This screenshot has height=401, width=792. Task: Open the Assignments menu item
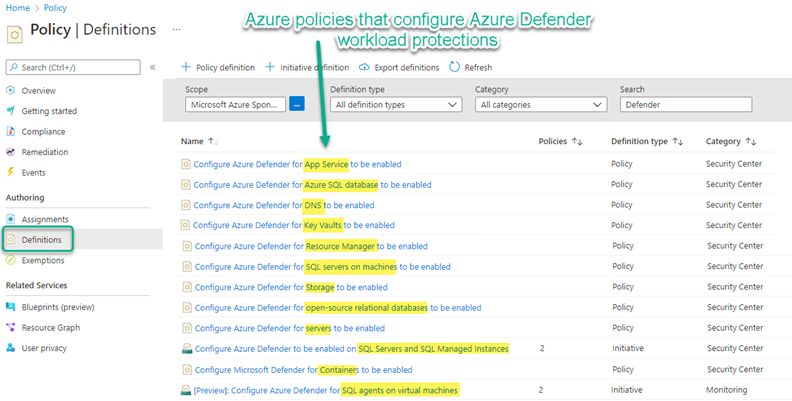pos(45,219)
